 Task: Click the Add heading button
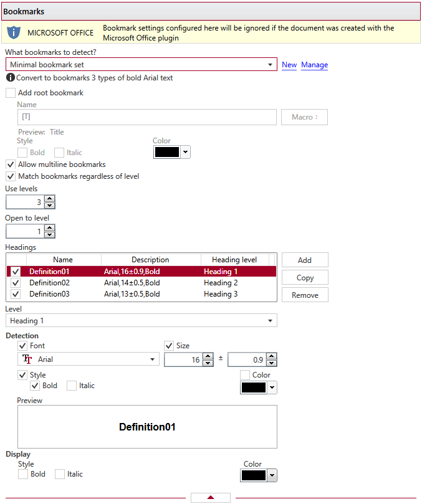click(305, 260)
